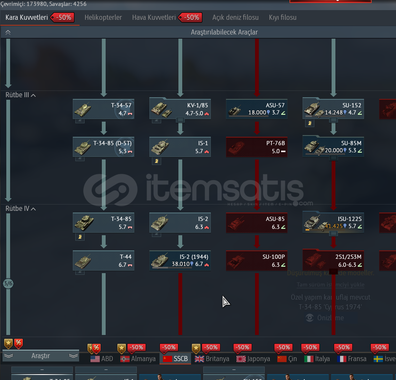This screenshot has height=380, width=396.
Task: Switch to the Helikopterler tab
Action: click(103, 17)
